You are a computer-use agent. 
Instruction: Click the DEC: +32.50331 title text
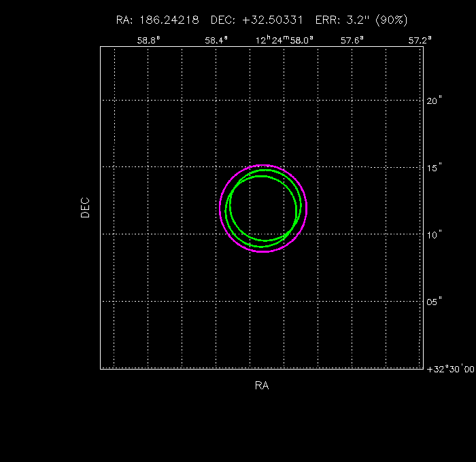[257, 20]
